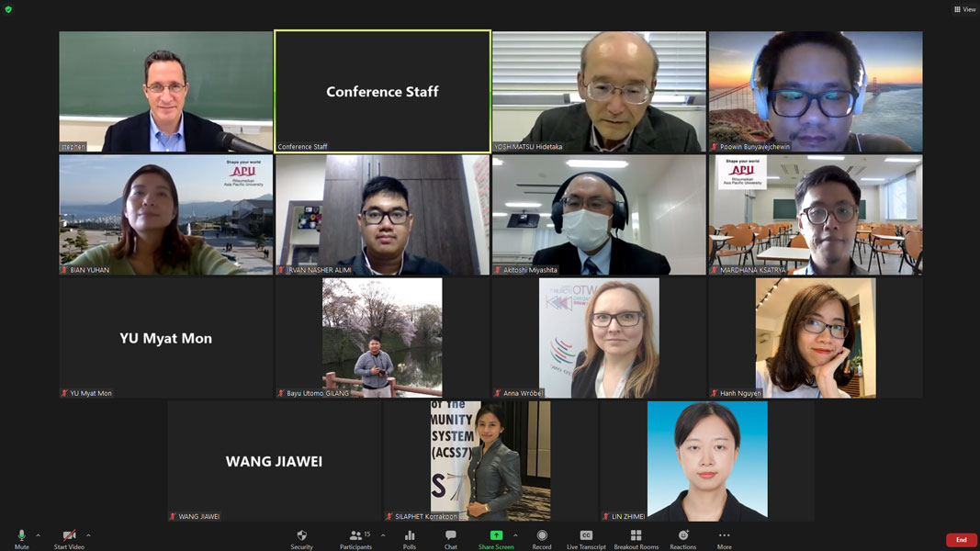Start recording with the Record button

click(542, 536)
